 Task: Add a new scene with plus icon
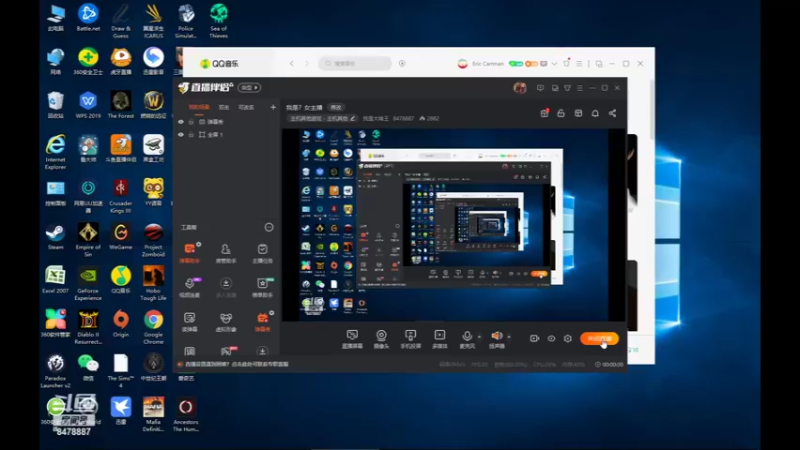[x=273, y=107]
